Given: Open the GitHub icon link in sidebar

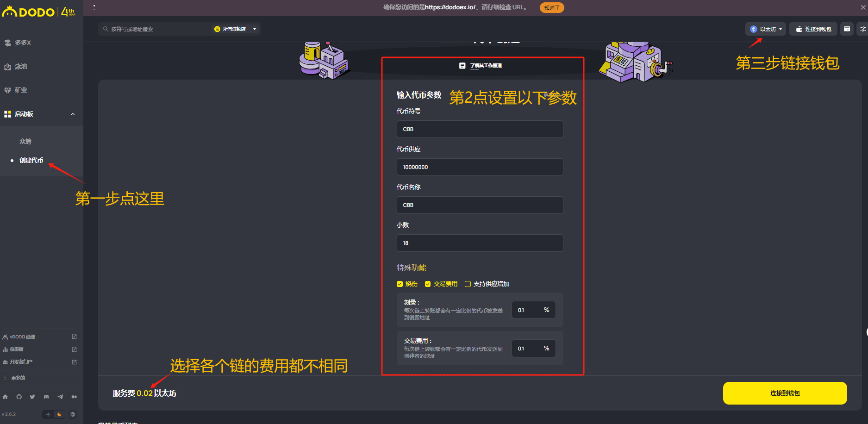Looking at the screenshot, I should [19, 397].
